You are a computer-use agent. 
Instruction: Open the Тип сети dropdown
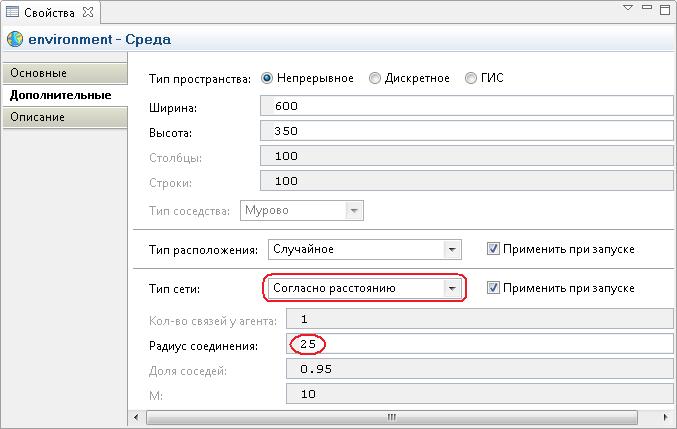pyautogui.click(x=452, y=288)
